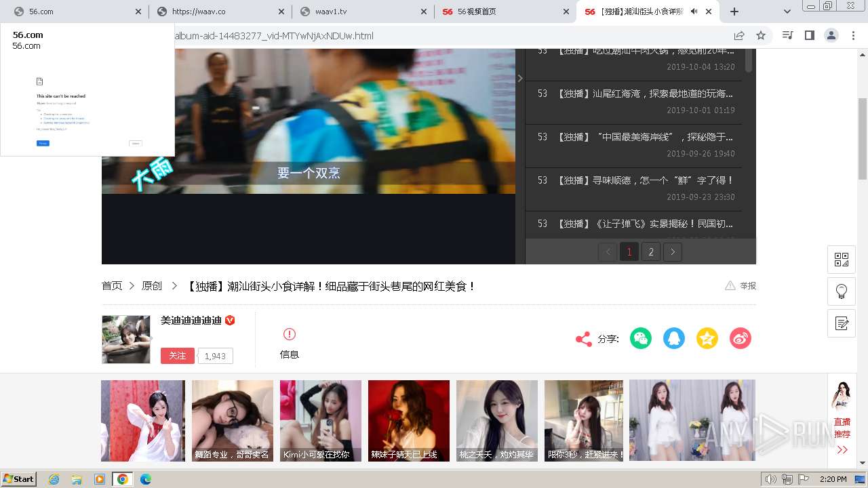Bookmark this page with star icon
The image size is (868, 488).
(761, 35)
